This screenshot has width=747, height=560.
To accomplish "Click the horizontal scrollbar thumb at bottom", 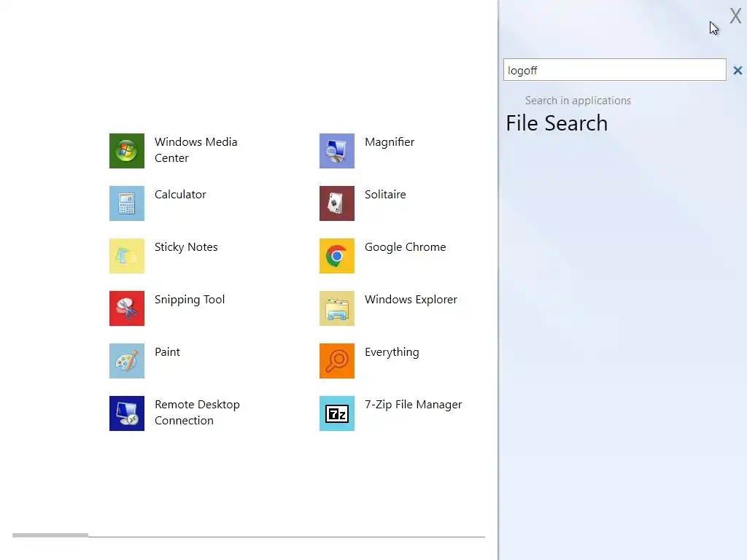I will pos(50,535).
